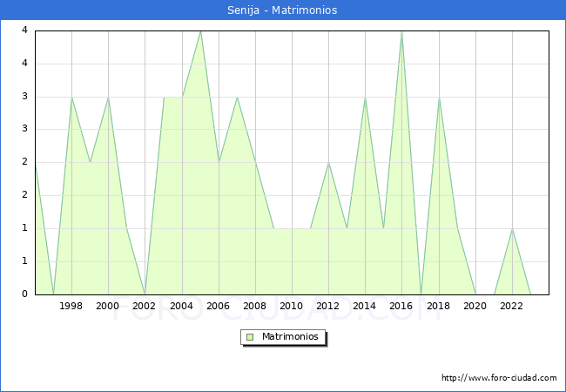Click the 2016 x-axis label
566x392 pixels.
point(401,306)
